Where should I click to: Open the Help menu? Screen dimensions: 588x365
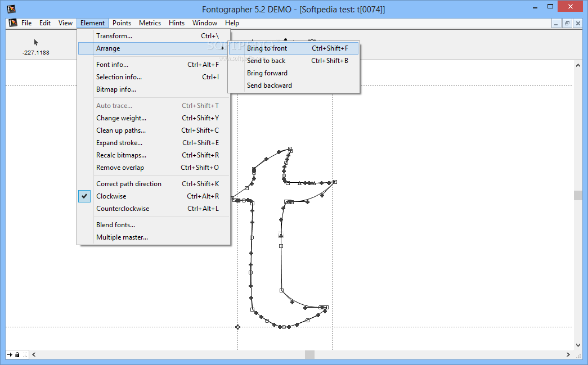click(232, 23)
